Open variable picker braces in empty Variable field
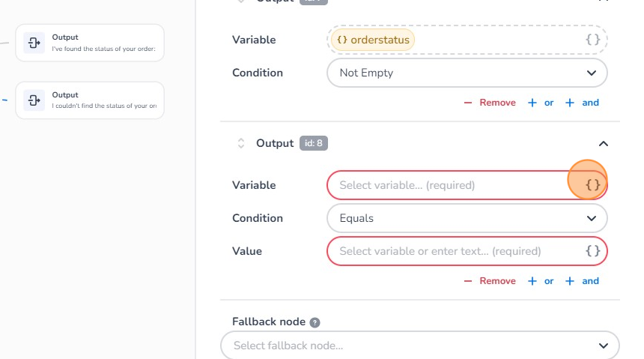The width and height of the screenshot is (644, 359). click(592, 184)
